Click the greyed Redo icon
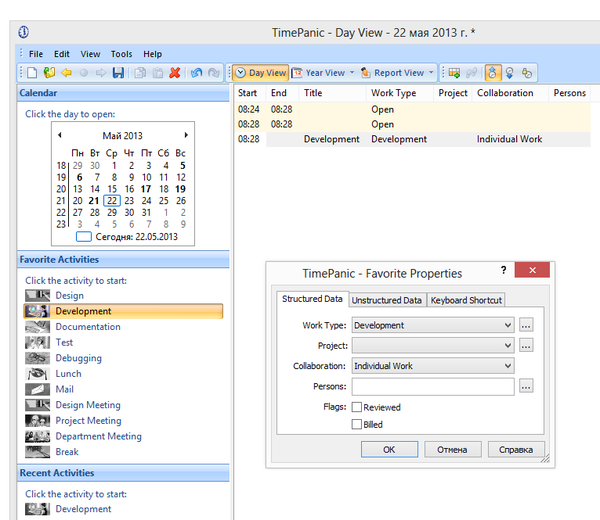This screenshot has height=520, width=600. [x=214, y=73]
